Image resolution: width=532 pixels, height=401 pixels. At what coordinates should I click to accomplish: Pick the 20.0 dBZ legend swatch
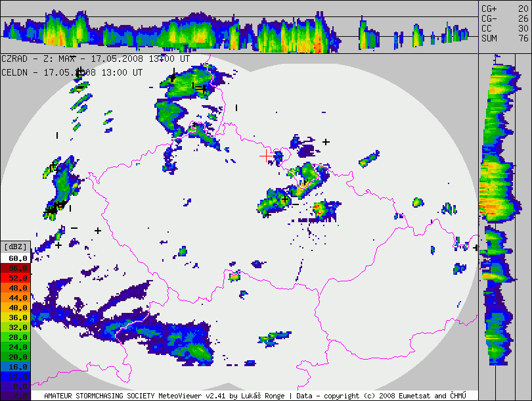16,357
